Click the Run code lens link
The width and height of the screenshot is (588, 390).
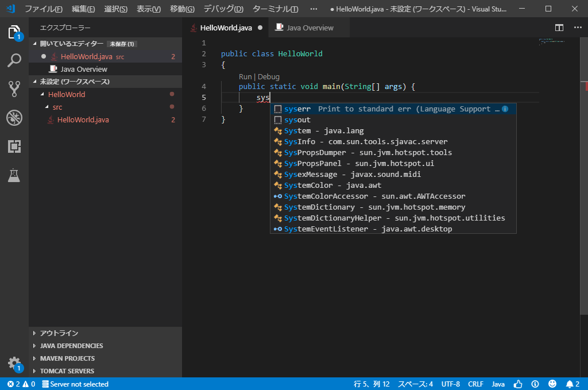click(x=245, y=76)
